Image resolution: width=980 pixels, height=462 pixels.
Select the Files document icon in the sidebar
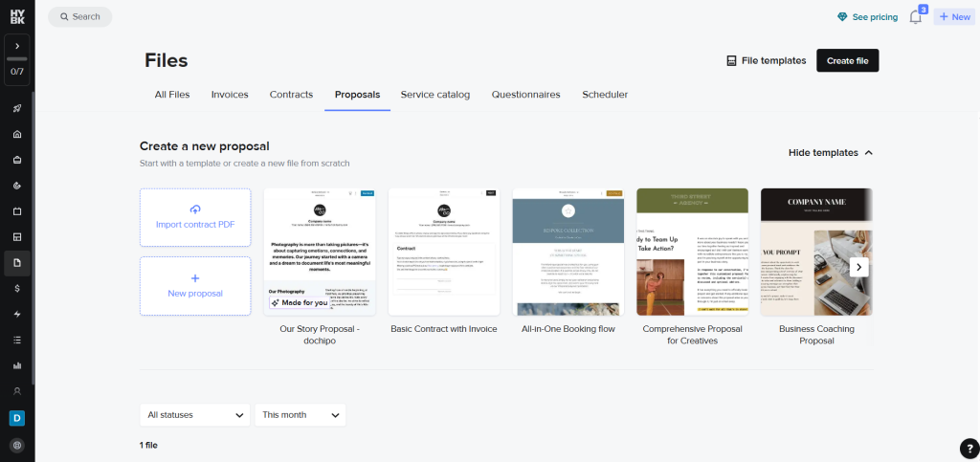pyautogui.click(x=17, y=263)
